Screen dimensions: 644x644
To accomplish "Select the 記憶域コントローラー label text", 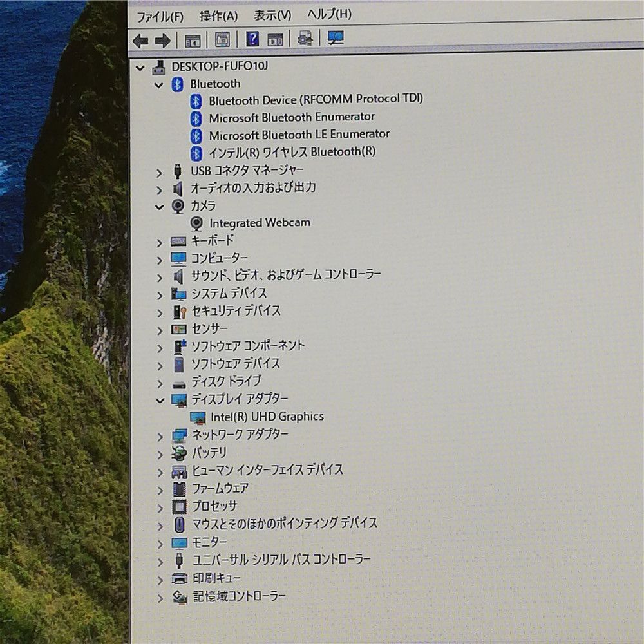I will point(239,596).
